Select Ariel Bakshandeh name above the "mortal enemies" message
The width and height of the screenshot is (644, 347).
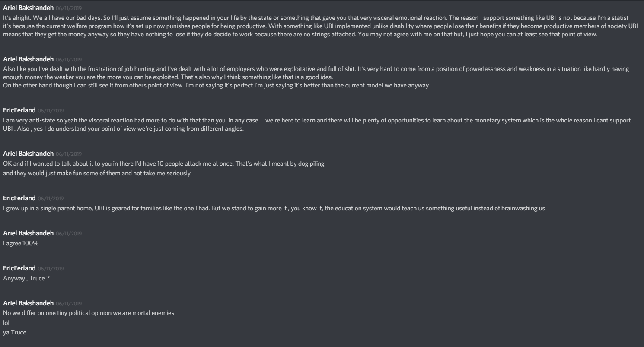pos(28,303)
